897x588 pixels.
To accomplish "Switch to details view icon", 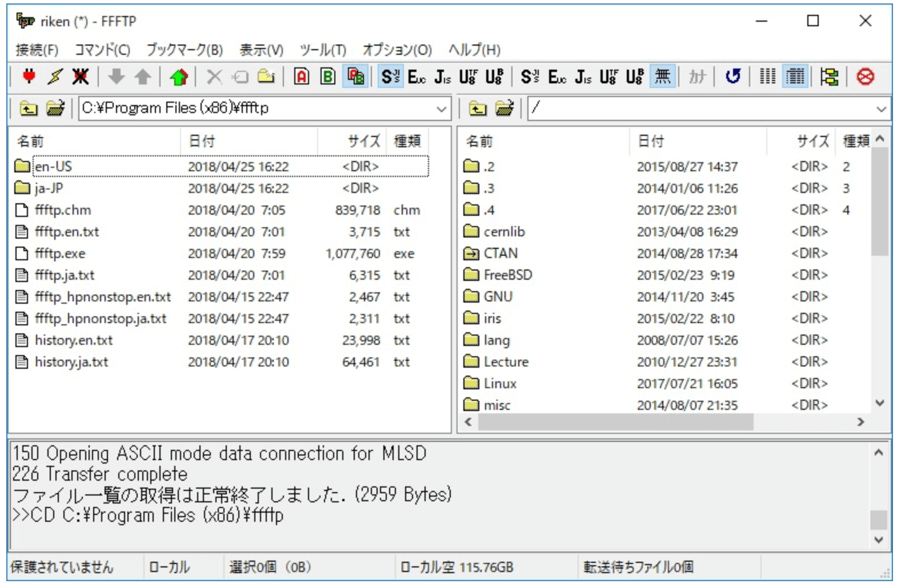I will pyautogui.click(x=795, y=76).
